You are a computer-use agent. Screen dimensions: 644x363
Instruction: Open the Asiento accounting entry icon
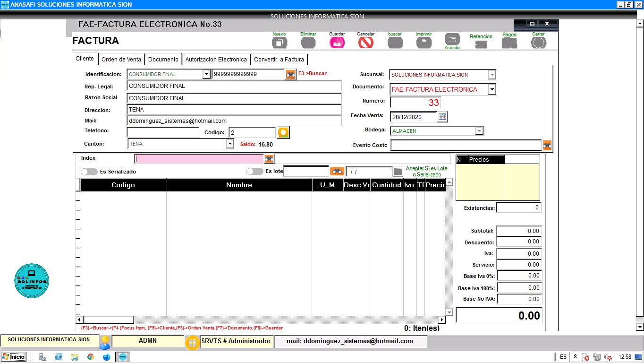point(452,40)
